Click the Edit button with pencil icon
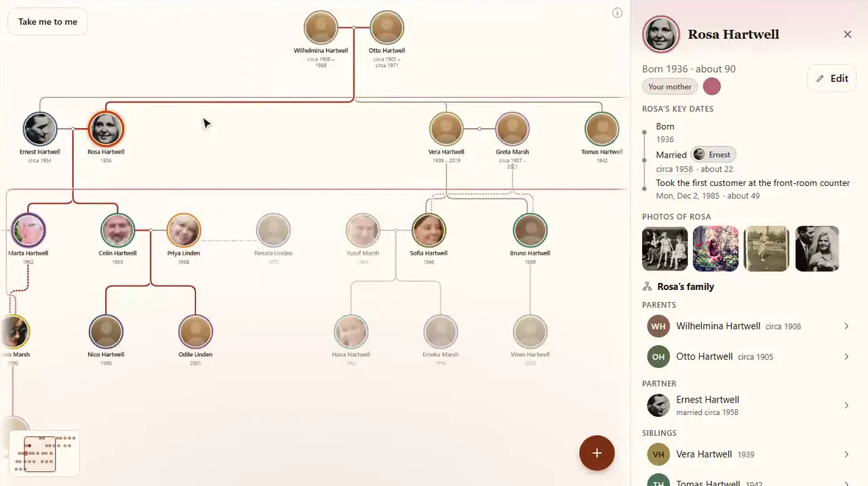The height and width of the screenshot is (486, 868). click(x=832, y=79)
